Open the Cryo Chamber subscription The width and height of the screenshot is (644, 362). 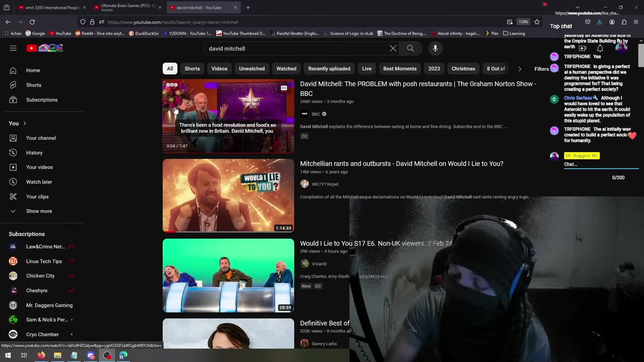pos(42,334)
